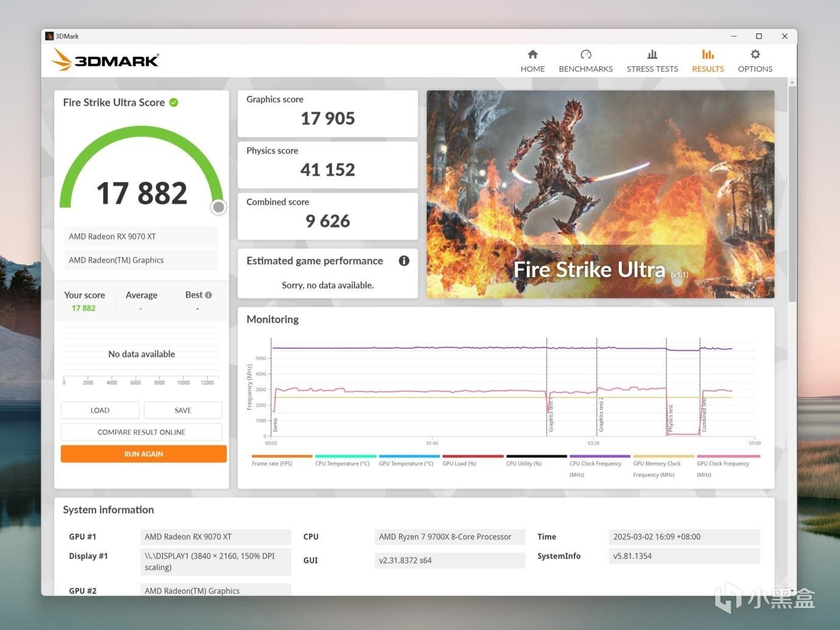Click the CPU value AMD Ryzen 7 9700X

point(450,537)
